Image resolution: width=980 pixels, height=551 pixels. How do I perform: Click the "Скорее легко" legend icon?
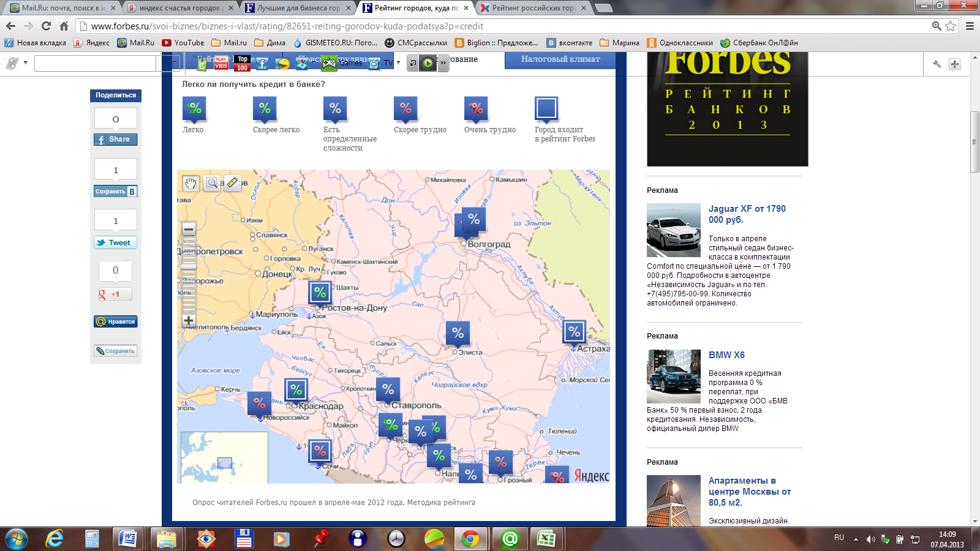(x=265, y=108)
